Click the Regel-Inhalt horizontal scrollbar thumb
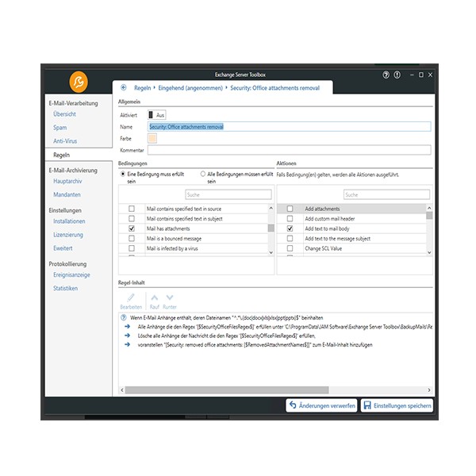 (227, 390)
